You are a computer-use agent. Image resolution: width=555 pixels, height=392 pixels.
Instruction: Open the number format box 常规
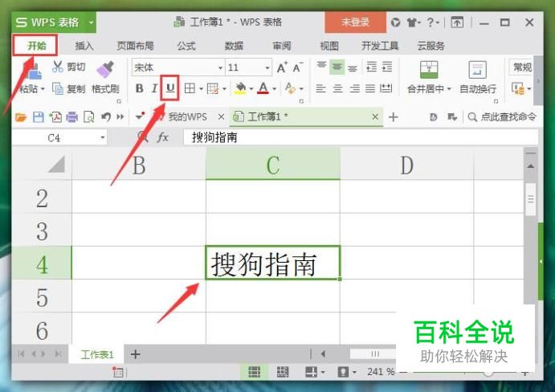tap(522, 67)
